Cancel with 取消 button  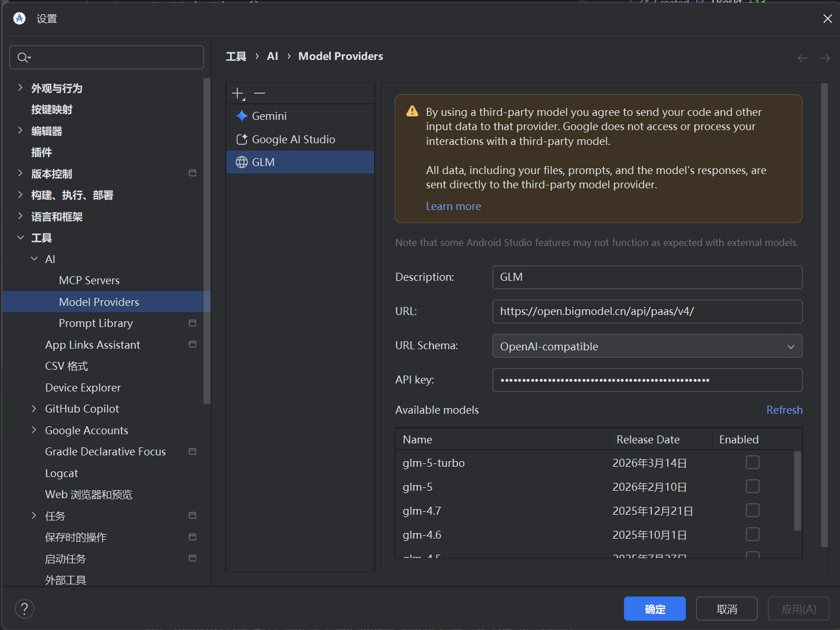pos(727,609)
